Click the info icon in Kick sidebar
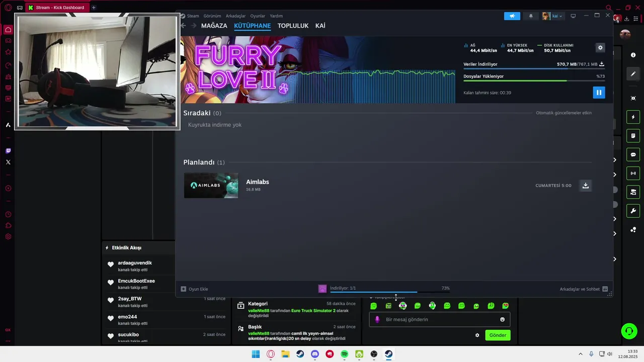644x362 pixels. tap(633, 55)
